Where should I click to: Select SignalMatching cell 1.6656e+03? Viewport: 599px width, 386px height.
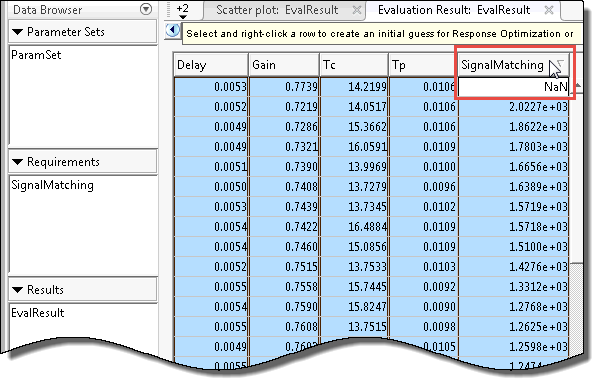pos(513,167)
